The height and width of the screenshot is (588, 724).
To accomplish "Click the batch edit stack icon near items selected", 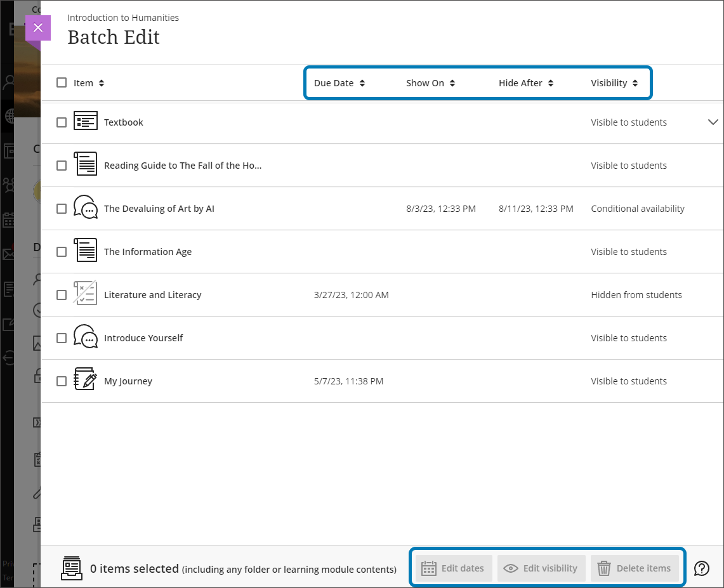I will coord(72,568).
